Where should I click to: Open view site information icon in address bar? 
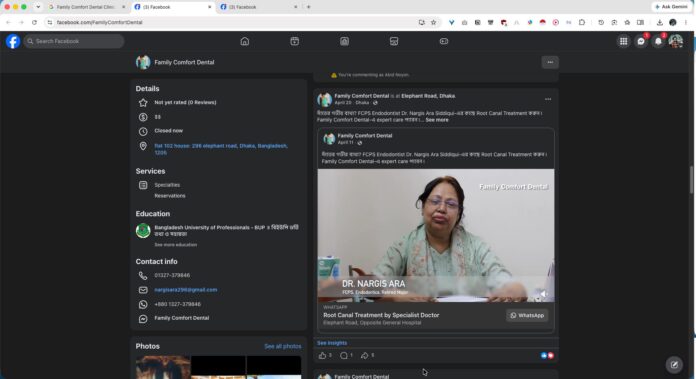(50, 22)
